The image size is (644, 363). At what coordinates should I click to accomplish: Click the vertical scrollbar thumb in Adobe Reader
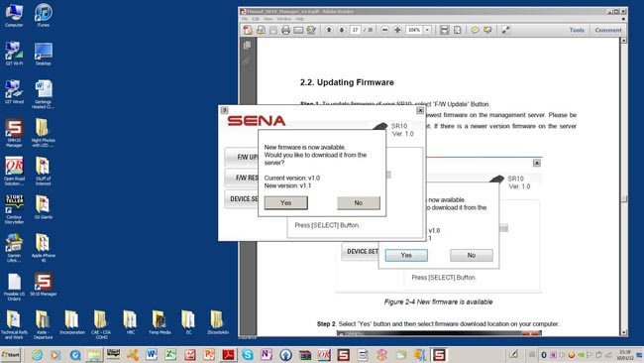624,198
